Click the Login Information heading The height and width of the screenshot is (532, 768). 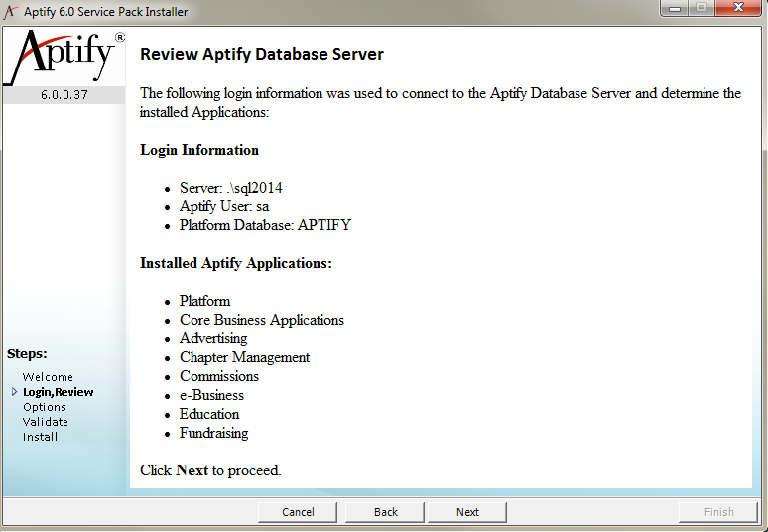[199, 150]
